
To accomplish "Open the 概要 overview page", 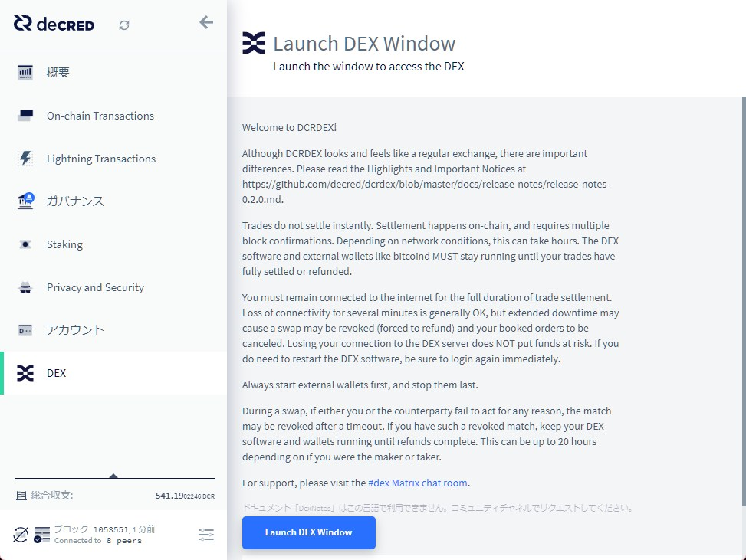I will click(58, 73).
